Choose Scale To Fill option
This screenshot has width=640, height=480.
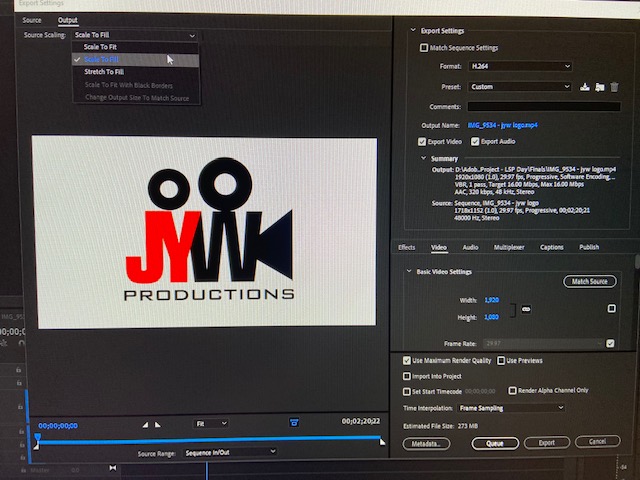tap(136, 60)
